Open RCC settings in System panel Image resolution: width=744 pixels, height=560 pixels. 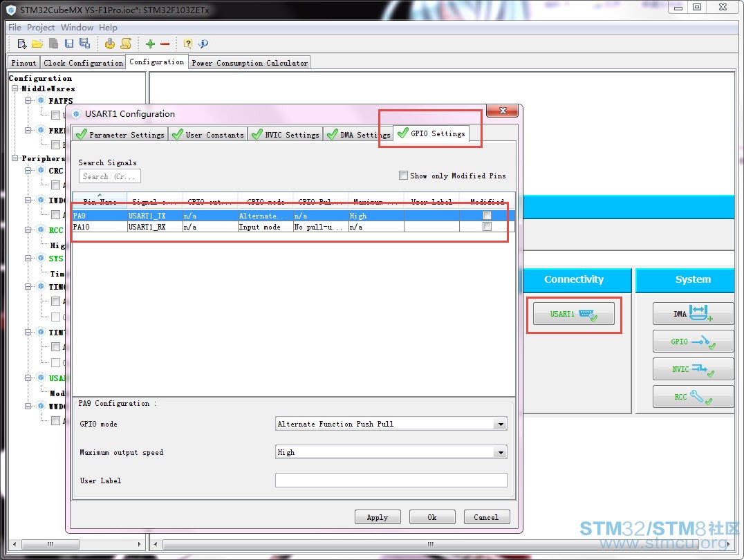pos(694,396)
